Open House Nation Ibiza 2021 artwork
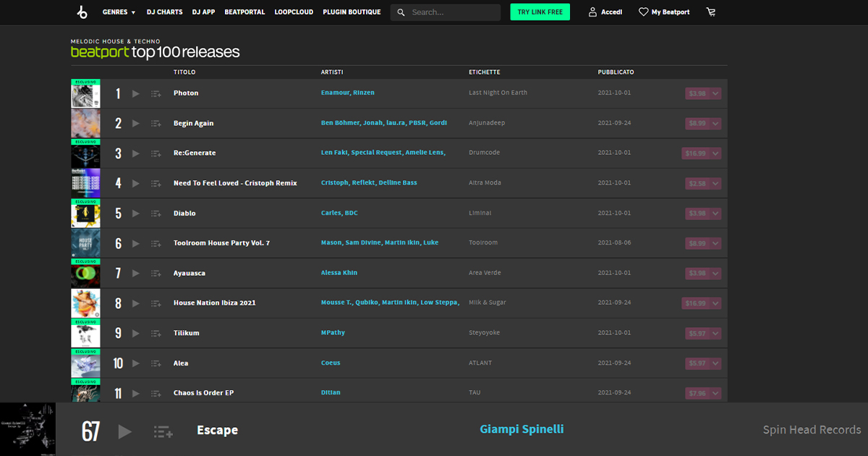The width and height of the screenshot is (868, 456). click(85, 304)
